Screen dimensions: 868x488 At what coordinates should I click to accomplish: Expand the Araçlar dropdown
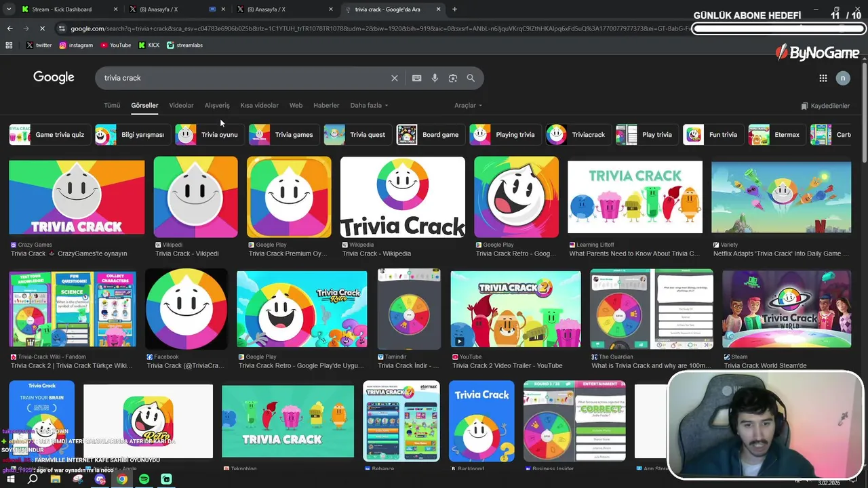pyautogui.click(x=468, y=106)
